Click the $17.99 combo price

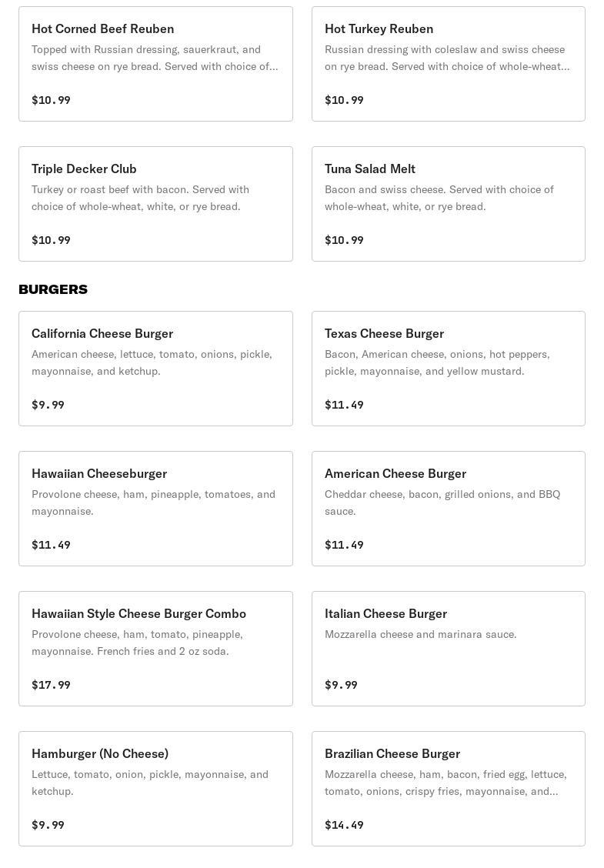[x=51, y=685]
